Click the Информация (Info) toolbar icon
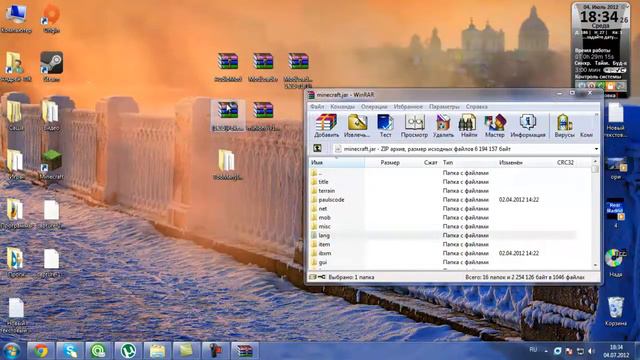 [528, 126]
